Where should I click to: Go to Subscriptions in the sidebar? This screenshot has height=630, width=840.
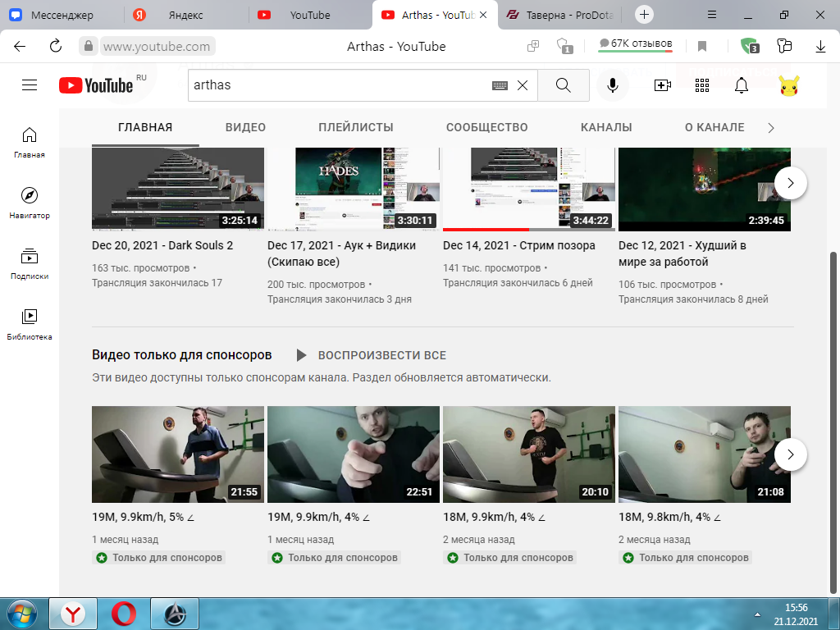(x=30, y=263)
